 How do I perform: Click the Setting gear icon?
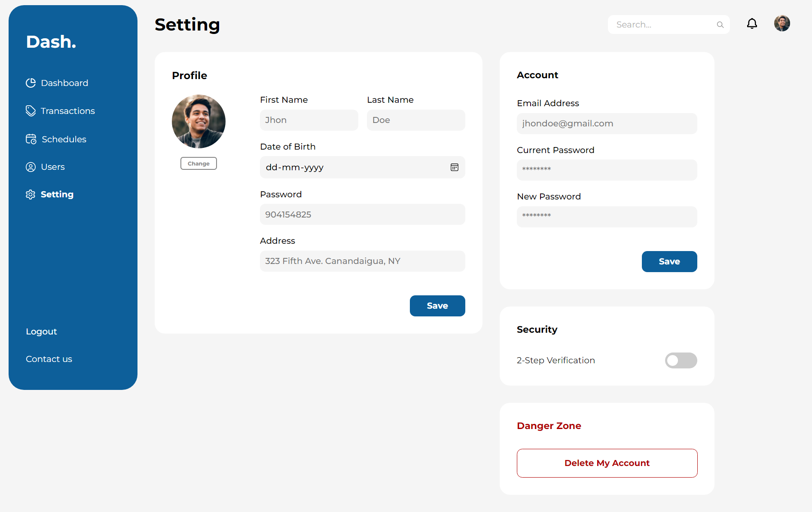pos(31,194)
